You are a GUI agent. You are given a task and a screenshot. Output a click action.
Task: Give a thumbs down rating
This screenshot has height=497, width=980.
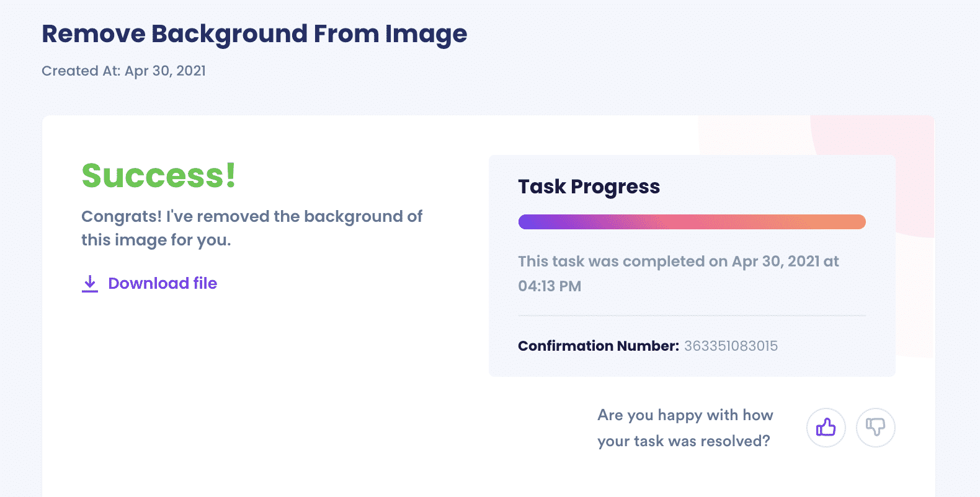tap(875, 427)
